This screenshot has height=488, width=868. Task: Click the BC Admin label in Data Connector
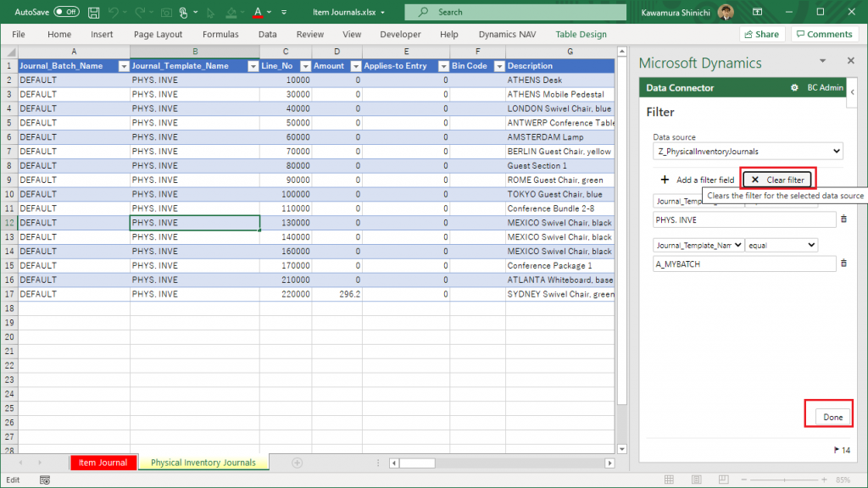tap(825, 87)
